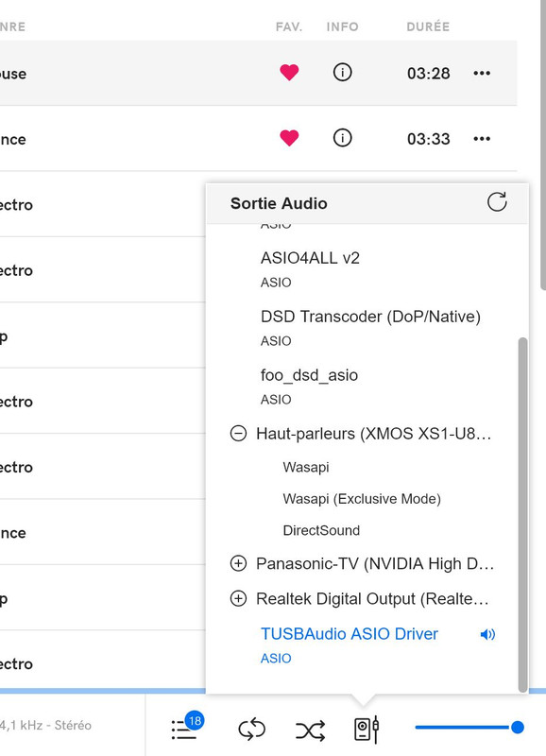Click the Sortie Audio panel title
Image resolution: width=546 pixels, height=756 pixels.
[279, 203]
